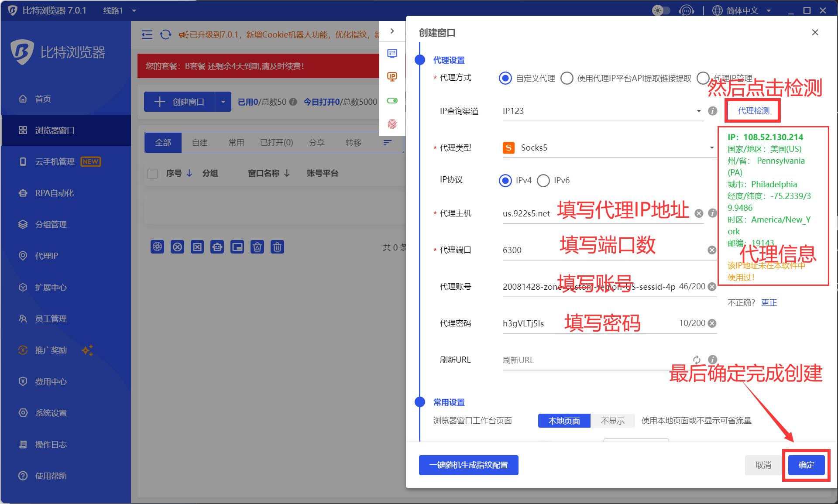Click the circled X batch close icon

coord(177,247)
